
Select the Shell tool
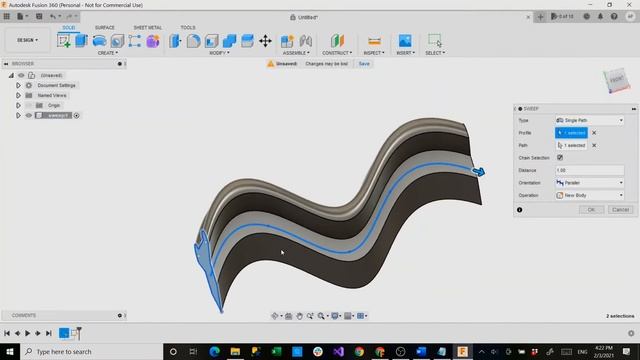pos(211,41)
